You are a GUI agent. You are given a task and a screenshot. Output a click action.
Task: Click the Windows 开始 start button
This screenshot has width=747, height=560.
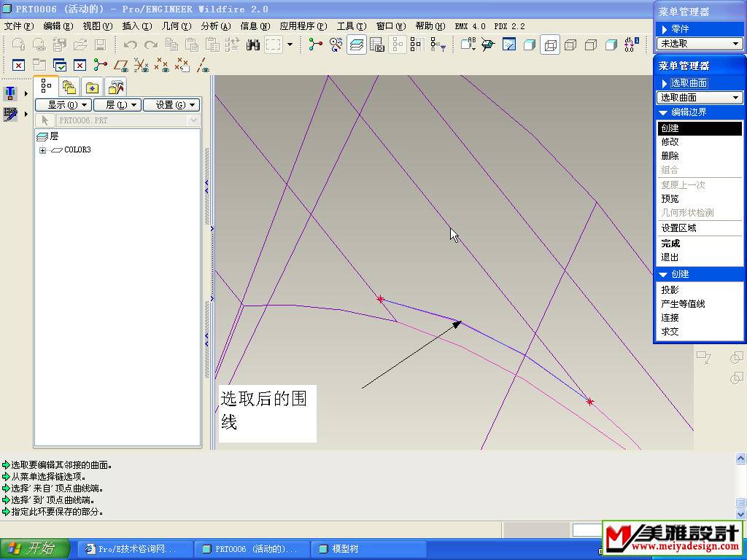point(35,548)
